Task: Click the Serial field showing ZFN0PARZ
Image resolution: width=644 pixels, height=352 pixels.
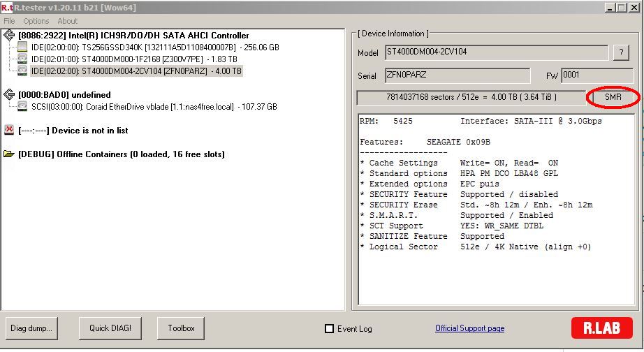Action: [x=457, y=75]
